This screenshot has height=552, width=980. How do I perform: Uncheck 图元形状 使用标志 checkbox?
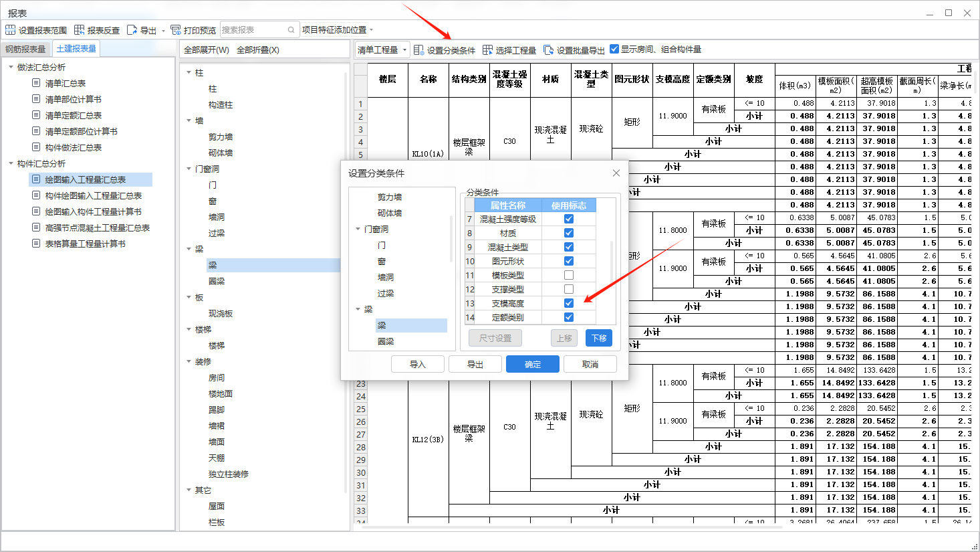(x=569, y=261)
